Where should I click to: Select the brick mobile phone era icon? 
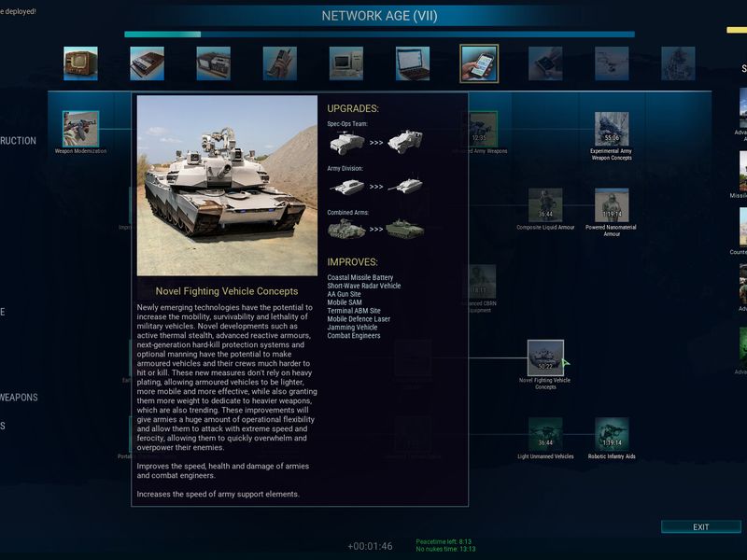tap(279, 63)
